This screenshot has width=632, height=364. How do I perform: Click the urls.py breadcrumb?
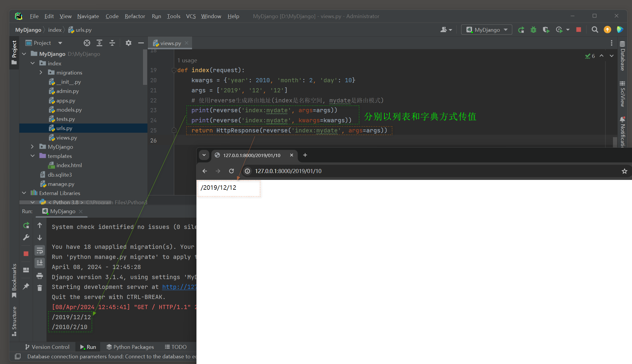click(80, 30)
